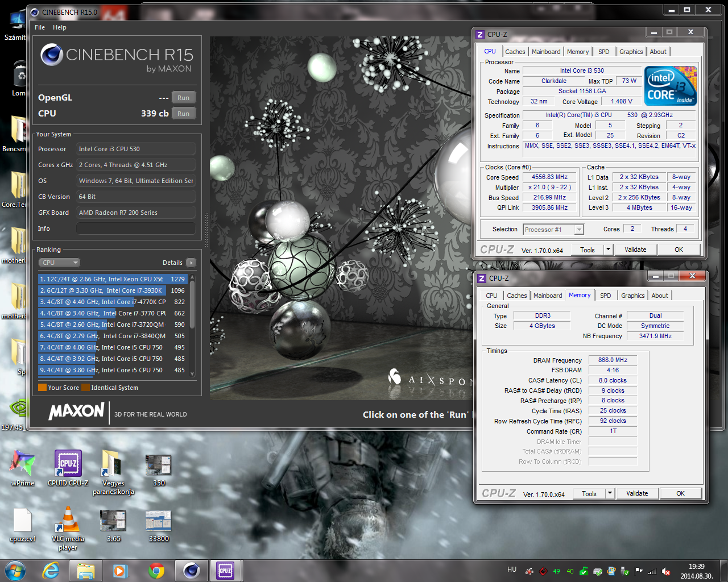Screen dimensions: 728x582
Task: Open the Windows Start menu
Action: [15, 570]
